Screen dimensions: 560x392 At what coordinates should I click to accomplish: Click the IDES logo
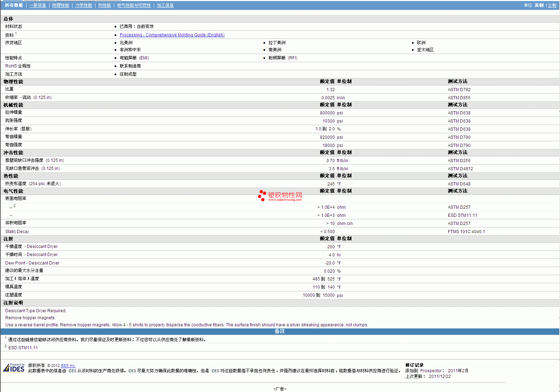point(14,368)
